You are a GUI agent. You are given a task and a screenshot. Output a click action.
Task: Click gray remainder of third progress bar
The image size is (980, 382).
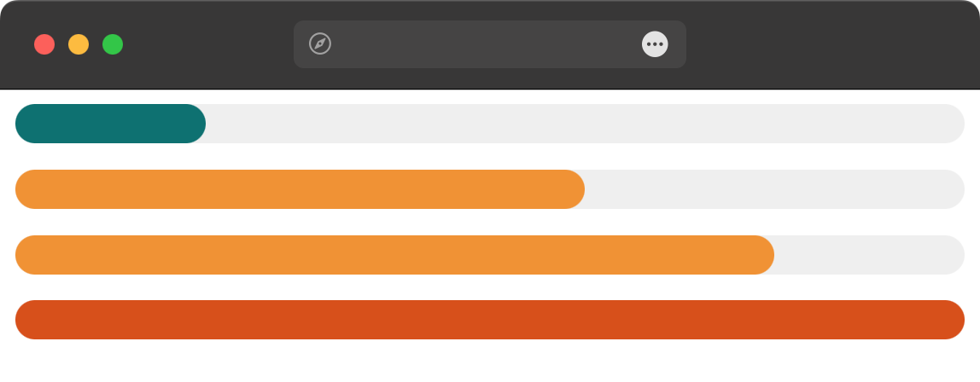(x=870, y=255)
